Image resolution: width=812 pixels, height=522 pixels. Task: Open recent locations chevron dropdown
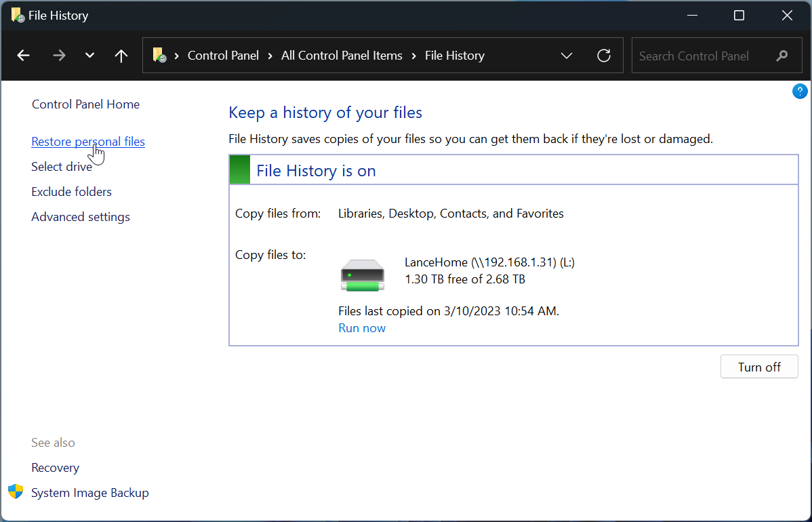click(x=89, y=56)
